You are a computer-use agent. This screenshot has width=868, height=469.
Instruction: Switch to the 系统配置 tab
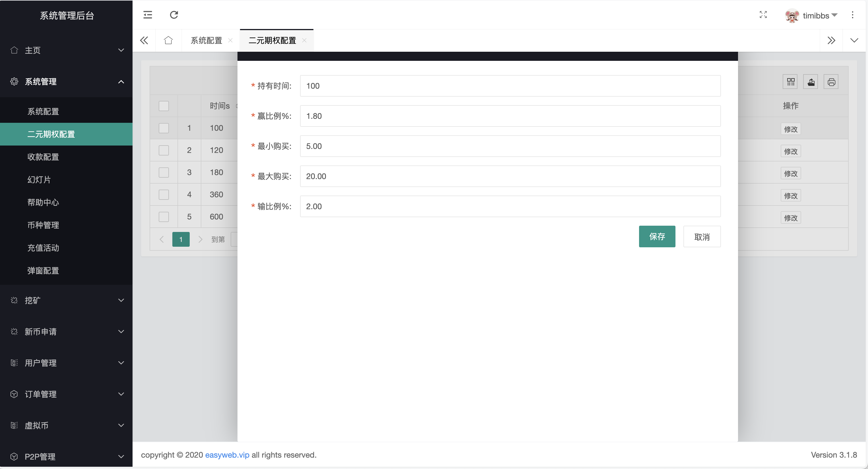(206, 40)
